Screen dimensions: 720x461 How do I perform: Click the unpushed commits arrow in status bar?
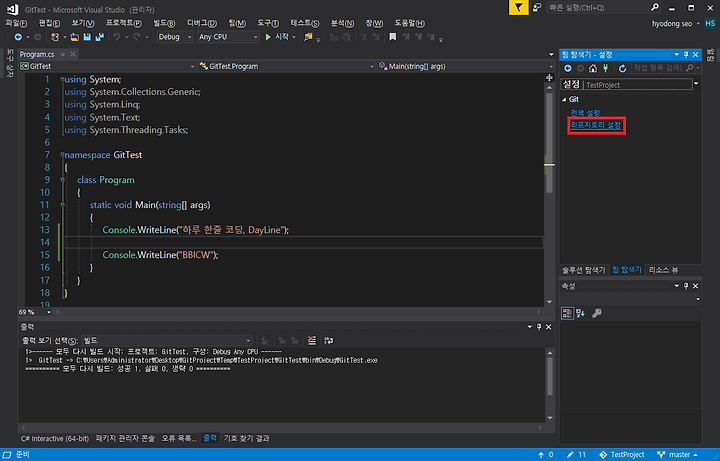coord(541,455)
